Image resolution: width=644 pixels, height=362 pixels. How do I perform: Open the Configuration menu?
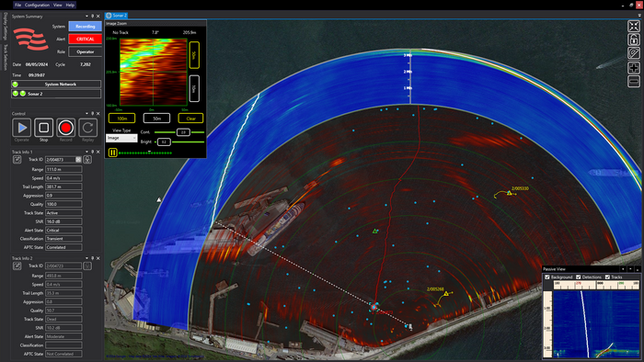pyautogui.click(x=37, y=5)
